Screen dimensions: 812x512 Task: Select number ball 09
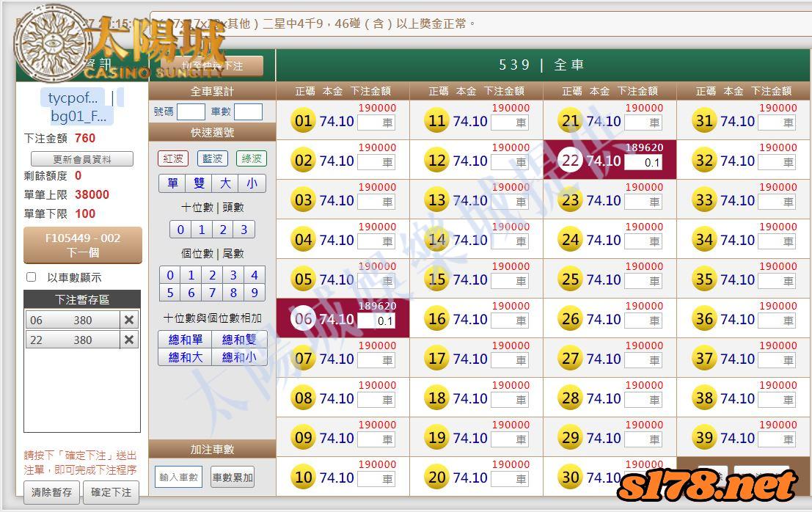point(304,438)
